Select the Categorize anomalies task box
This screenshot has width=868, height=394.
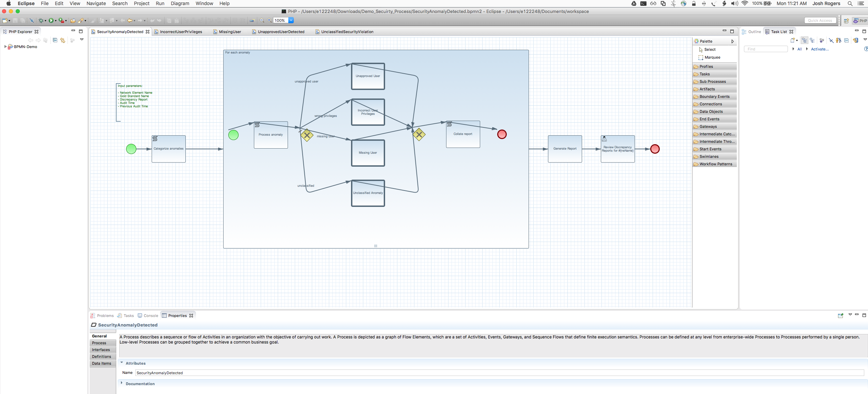pyautogui.click(x=169, y=149)
